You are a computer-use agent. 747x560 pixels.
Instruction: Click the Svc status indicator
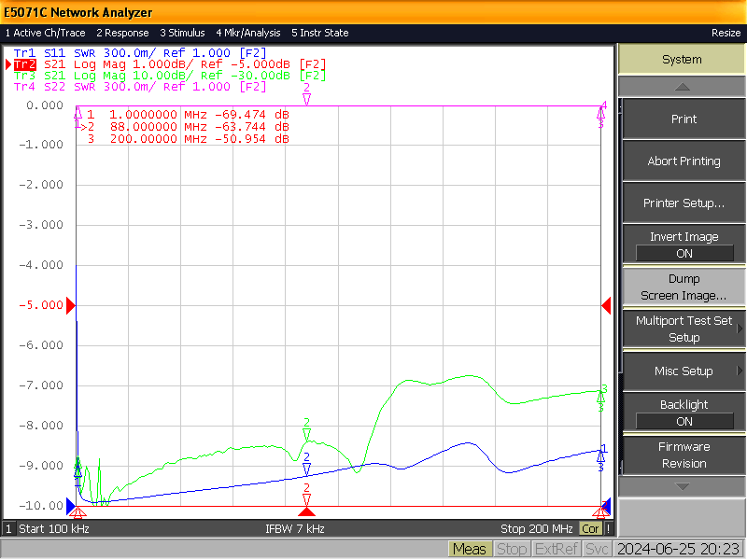597,550
